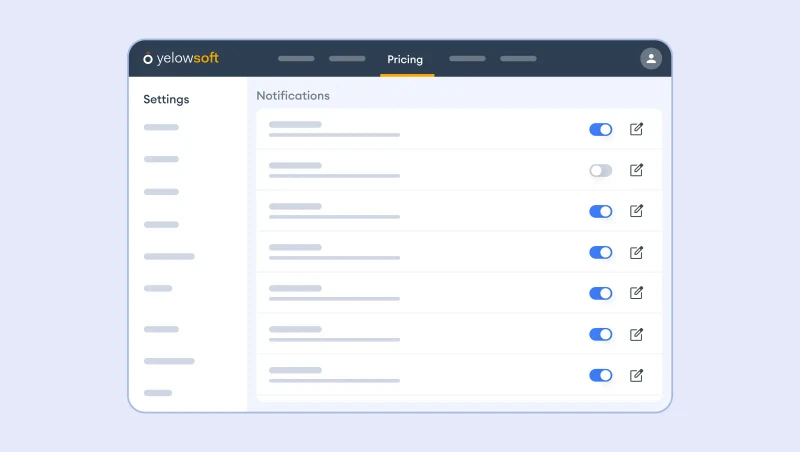Disable the first notification toggle

pyautogui.click(x=600, y=129)
